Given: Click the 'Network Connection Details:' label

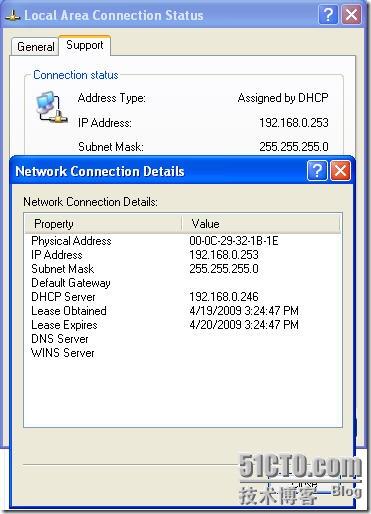Looking at the screenshot, I should (x=90, y=202).
